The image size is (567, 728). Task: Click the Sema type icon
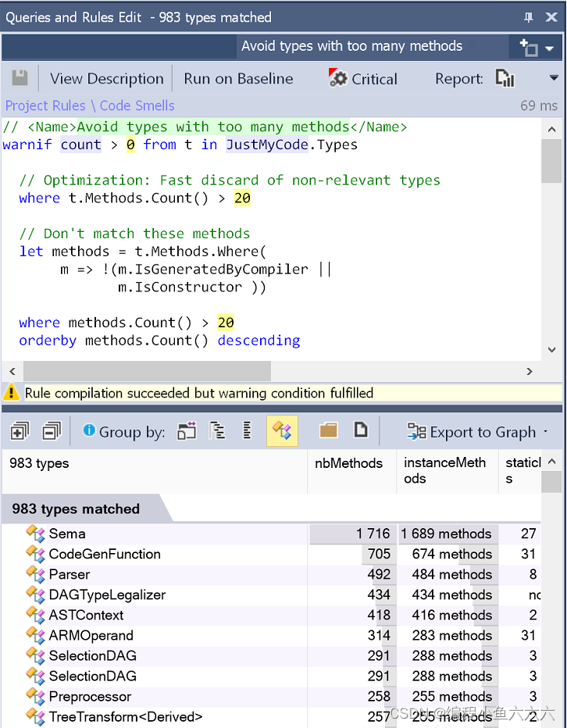click(x=35, y=534)
